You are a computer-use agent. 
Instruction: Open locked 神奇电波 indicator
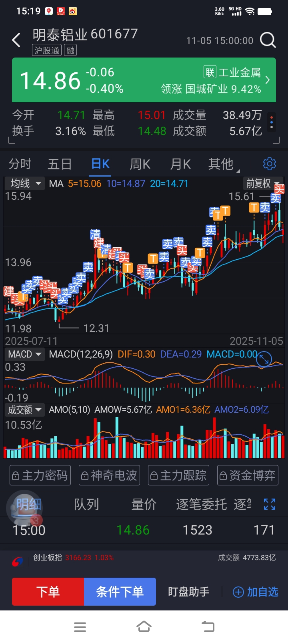point(109,475)
